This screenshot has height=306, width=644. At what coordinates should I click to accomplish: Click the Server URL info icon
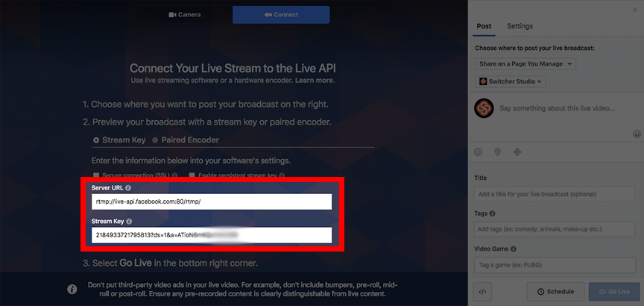(128, 188)
